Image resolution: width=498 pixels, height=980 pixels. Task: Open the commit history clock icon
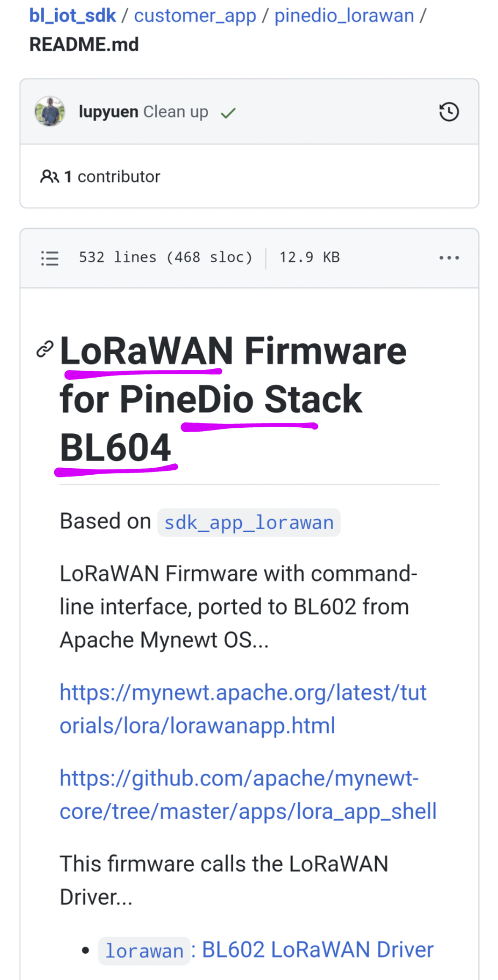(x=449, y=112)
